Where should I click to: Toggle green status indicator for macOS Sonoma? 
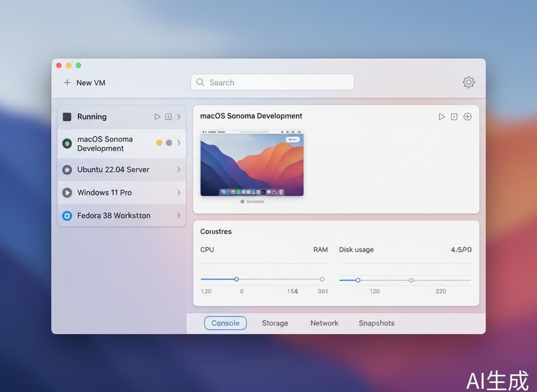tap(67, 144)
